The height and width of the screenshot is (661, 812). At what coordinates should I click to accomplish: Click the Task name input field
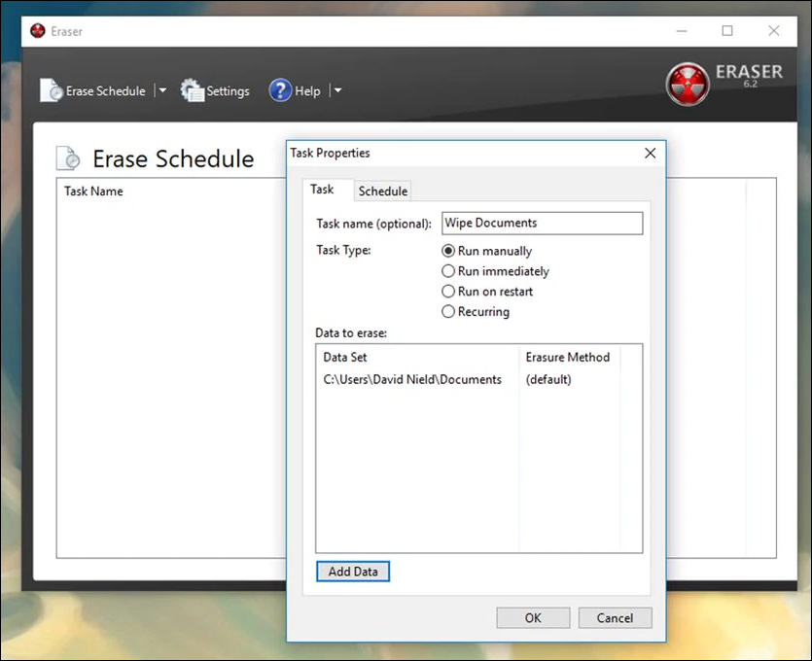543,224
